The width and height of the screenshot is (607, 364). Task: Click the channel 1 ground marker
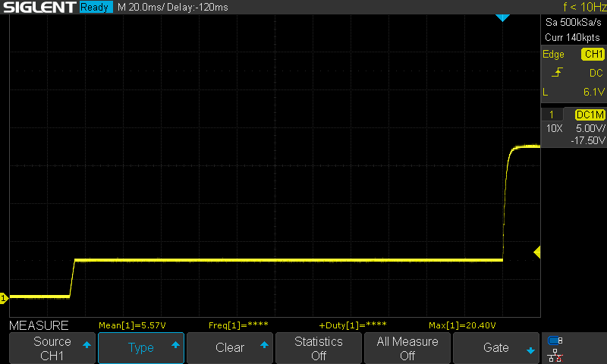click(x=4, y=298)
